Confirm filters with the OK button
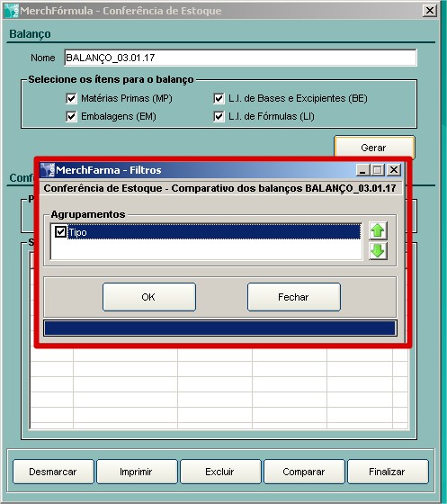 [x=149, y=297]
